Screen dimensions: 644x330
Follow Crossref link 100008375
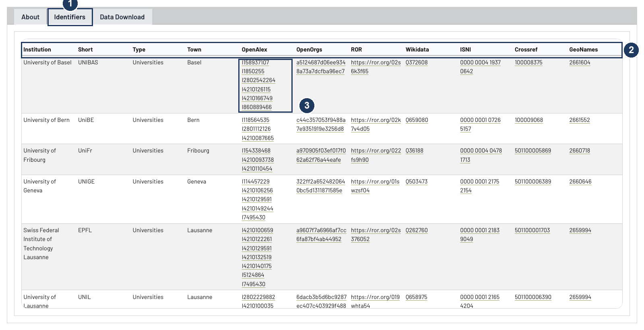528,62
